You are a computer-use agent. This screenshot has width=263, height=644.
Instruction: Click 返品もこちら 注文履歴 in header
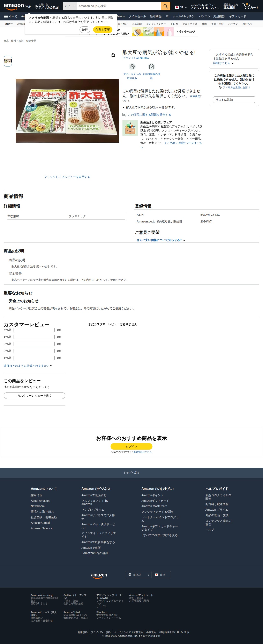point(231,6)
